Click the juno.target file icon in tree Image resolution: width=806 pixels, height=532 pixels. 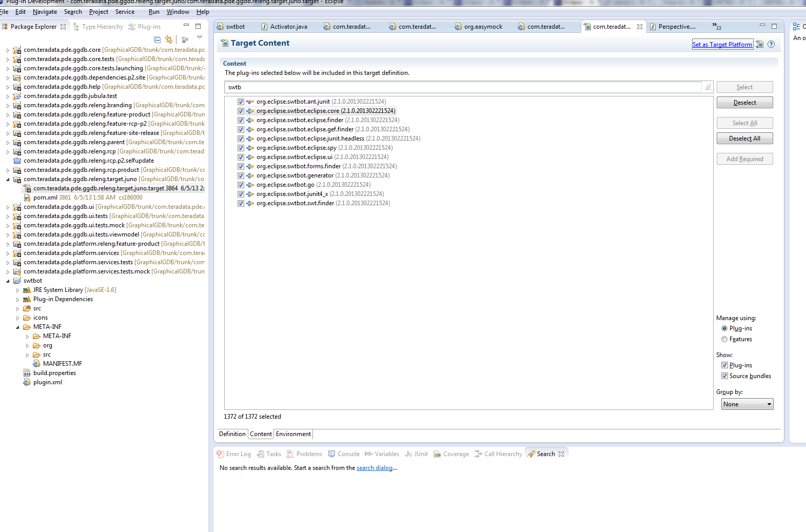(28, 188)
